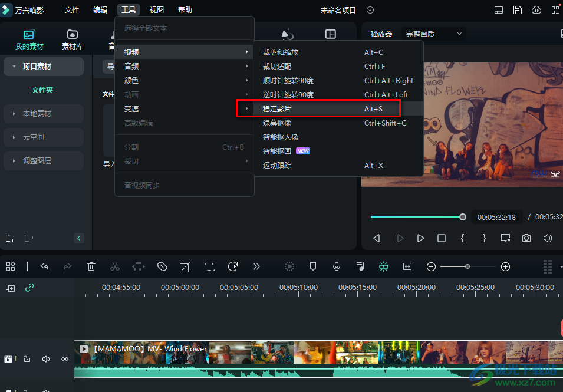Expand the 本地素材 tree item
The height and width of the screenshot is (392, 563).
[14, 114]
